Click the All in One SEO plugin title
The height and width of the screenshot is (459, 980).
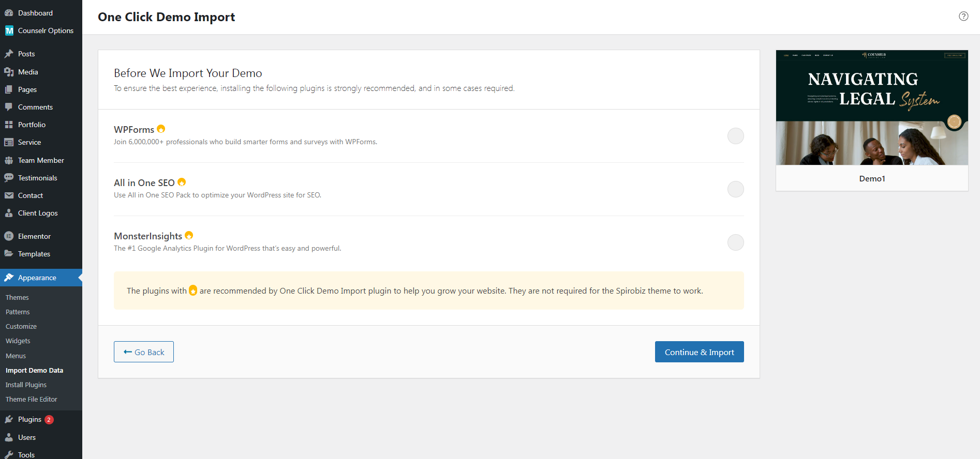pyautogui.click(x=144, y=182)
